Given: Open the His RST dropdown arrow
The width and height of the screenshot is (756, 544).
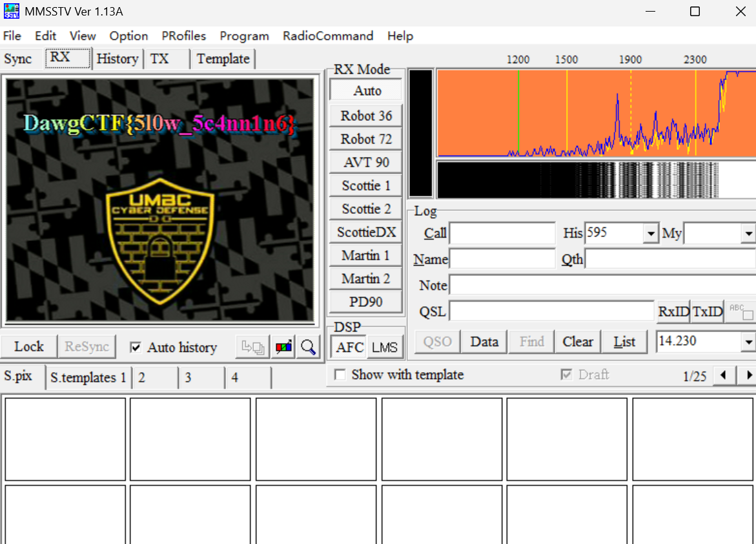Looking at the screenshot, I should 651,234.
